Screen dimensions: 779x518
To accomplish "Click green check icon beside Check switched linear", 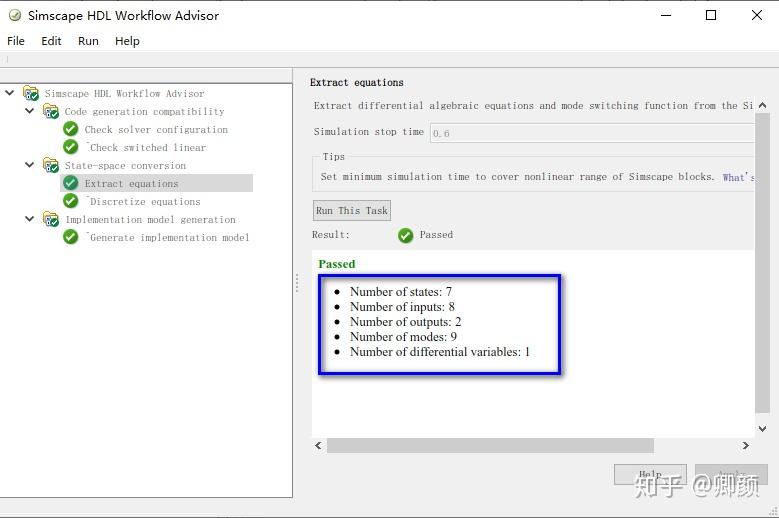I will pos(71,147).
